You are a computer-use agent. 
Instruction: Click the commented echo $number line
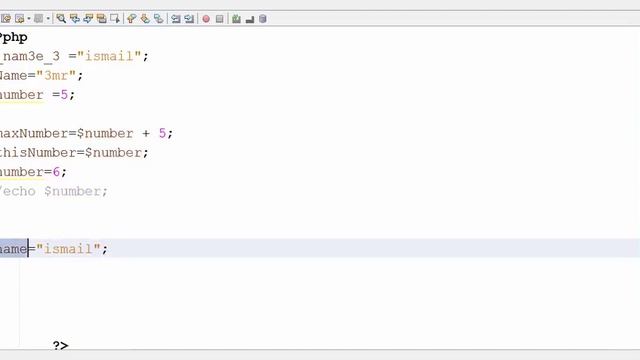pyautogui.click(x=54, y=191)
